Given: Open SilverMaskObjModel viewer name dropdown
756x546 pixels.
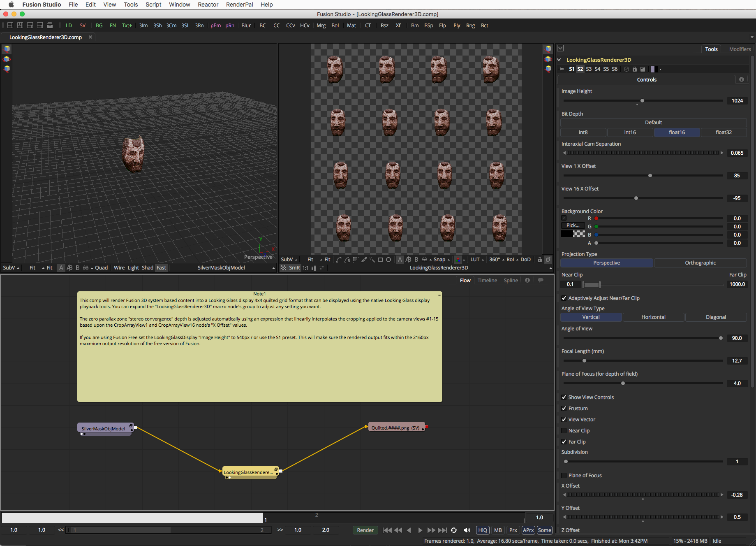Looking at the screenshot, I should (273, 268).
